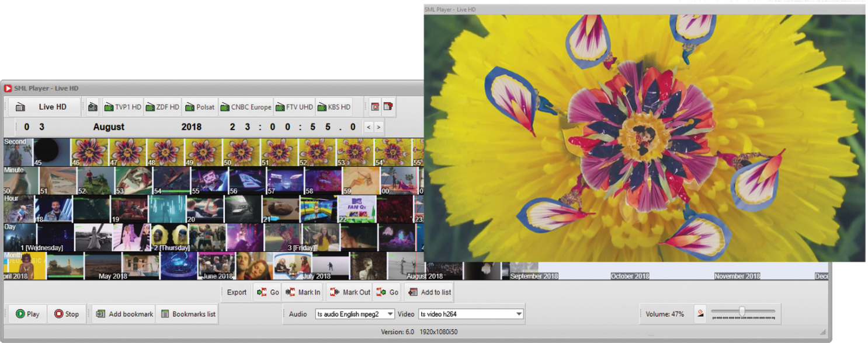Start playback with the Play button

pyautogui.click(x=27, y=314)
